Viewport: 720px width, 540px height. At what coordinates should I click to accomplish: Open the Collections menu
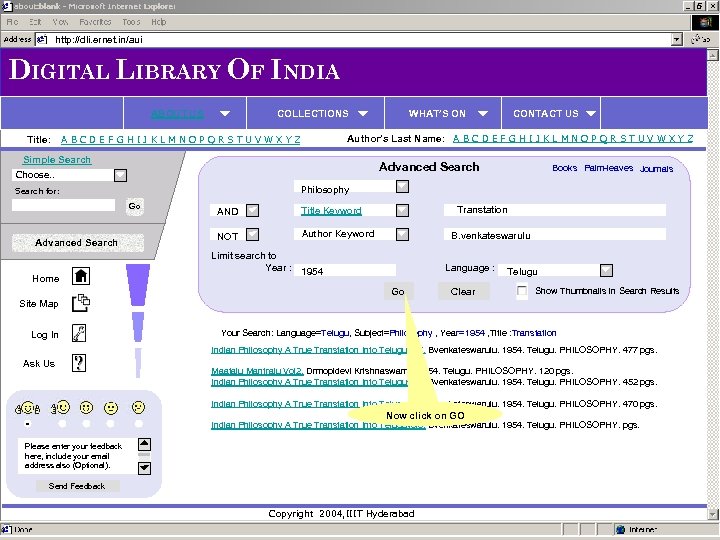315,113
